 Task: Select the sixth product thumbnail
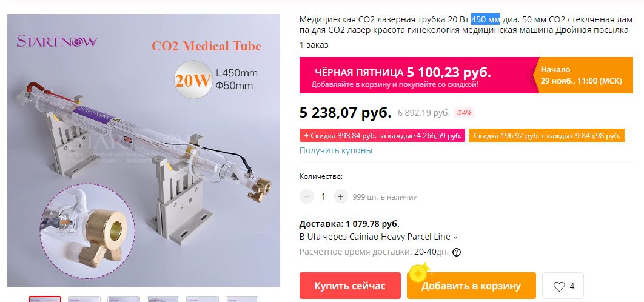[242, 299]
